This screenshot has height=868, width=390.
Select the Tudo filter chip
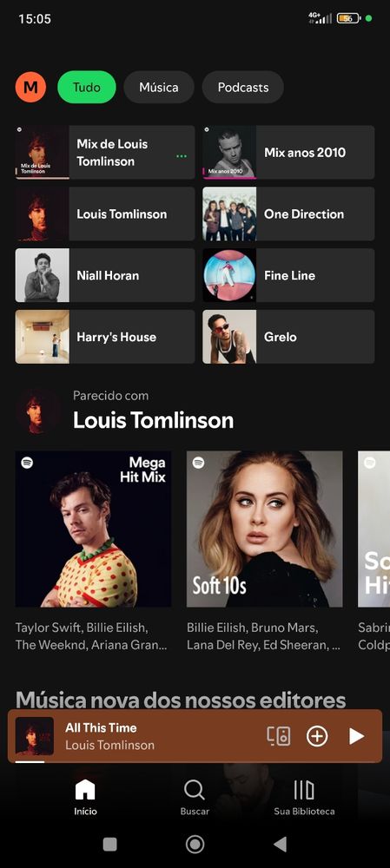(87, 88)
